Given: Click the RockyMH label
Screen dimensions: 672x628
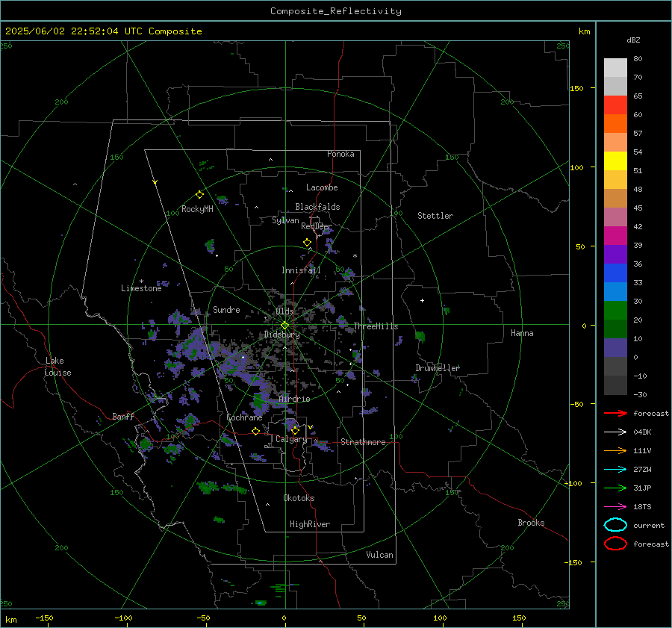Looking at the screenshot, I should 197,209.
